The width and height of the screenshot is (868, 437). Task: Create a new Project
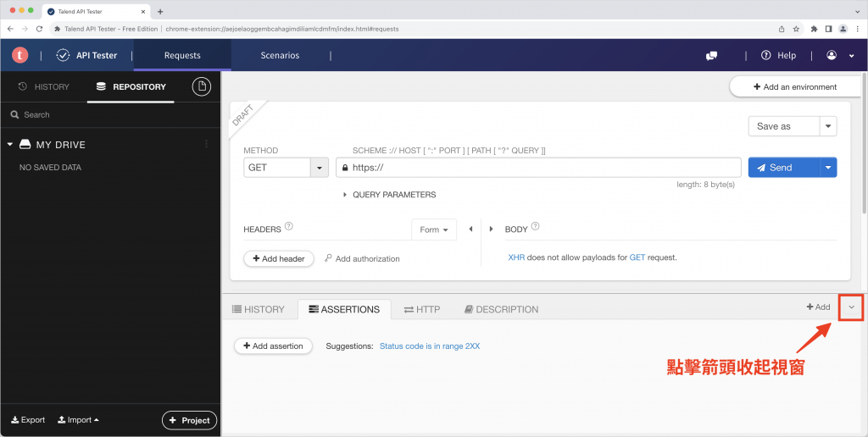(x=189, y=420)
